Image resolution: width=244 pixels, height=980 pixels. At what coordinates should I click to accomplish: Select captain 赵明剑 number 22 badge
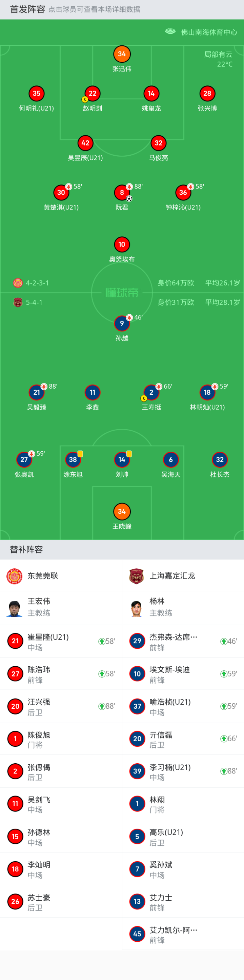click(x=93, y=94)
